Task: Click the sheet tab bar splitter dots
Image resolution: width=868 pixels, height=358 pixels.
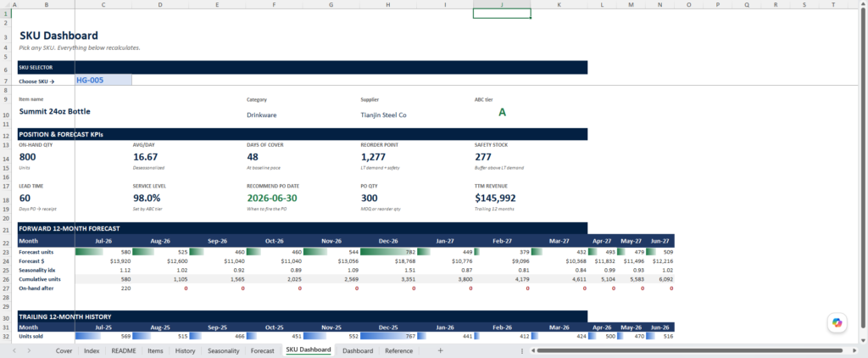Action: click(522, 351)
